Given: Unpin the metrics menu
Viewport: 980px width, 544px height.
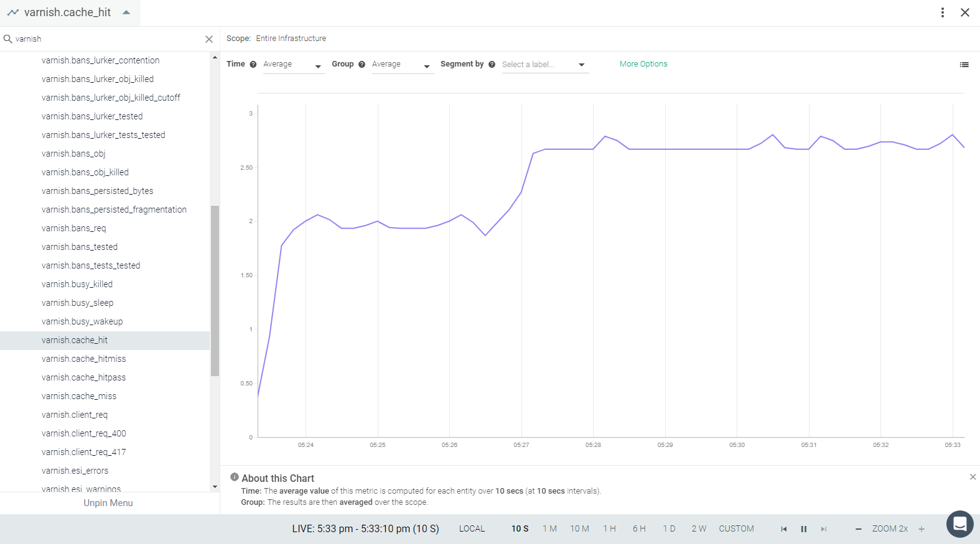Looking at the screenshot, I should 108,503.
